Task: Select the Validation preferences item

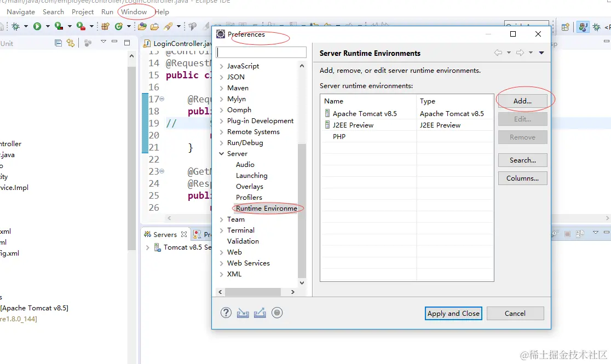Action: [x=243, y=241]
